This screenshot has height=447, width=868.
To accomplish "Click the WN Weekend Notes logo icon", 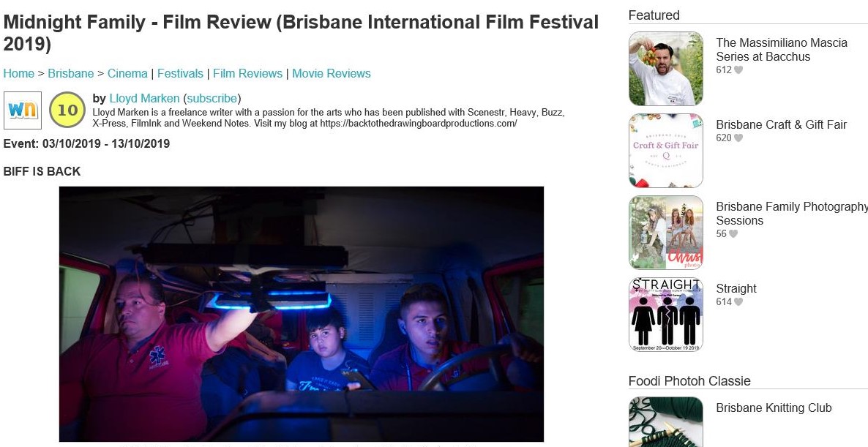I will [x=23, y=110].
